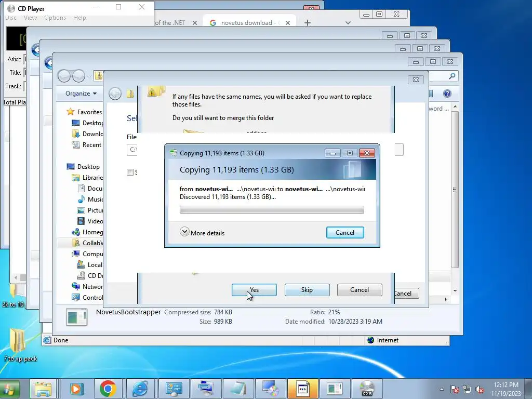Screen dimensions: 532x399
Task: Click the Favorites star icon
Action: 71,112
